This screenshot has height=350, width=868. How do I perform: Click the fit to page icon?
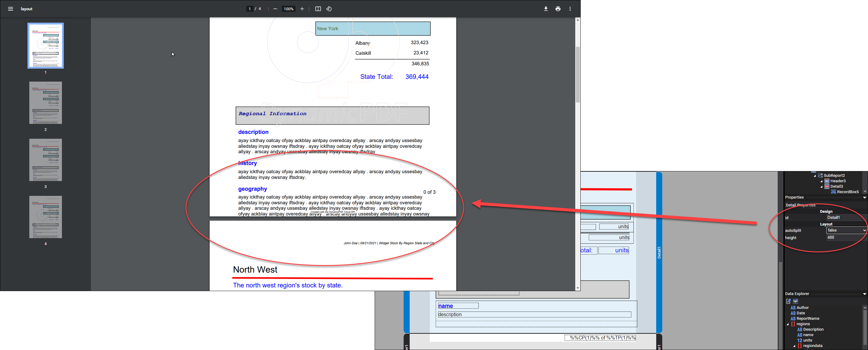pyautogui.click(x=318, y=9)
